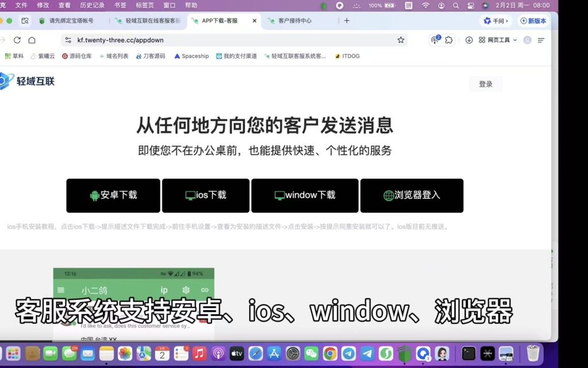This screenshot has width=588, height=368.
Task: Click the profile avatar icon in the toolbar
Action: 528,41
